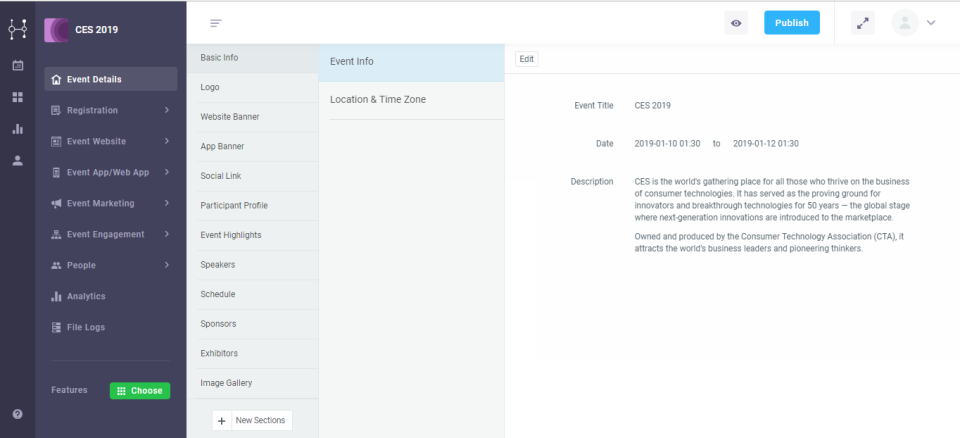960x438 pixels.
Task: Click the Registration form icon
Action: pyautogui.click(x=56, y=110)
